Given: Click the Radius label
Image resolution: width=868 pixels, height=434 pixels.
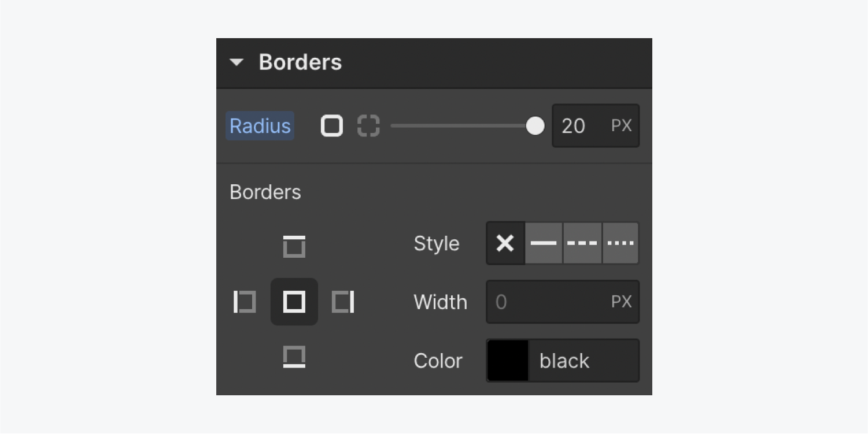Looking at the screenshot, I should pos(260,126).
